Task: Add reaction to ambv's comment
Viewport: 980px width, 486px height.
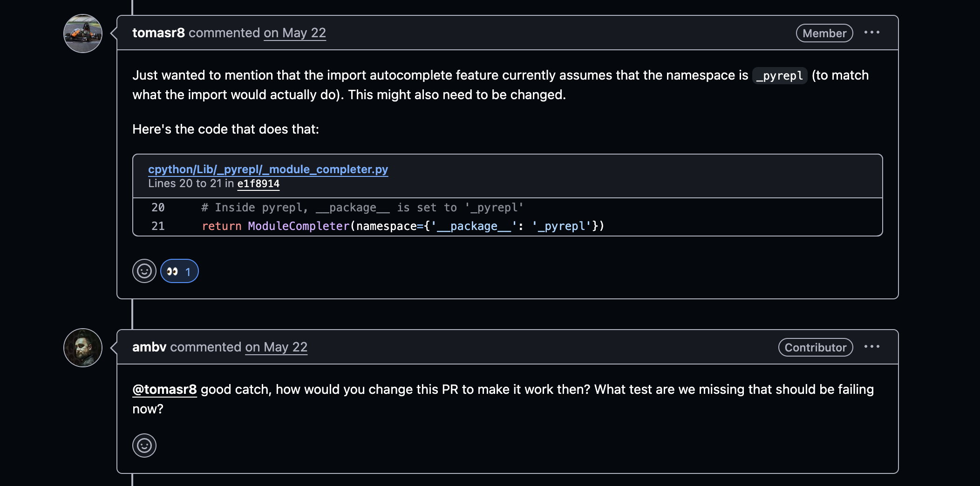Action: tap(144, 445)
